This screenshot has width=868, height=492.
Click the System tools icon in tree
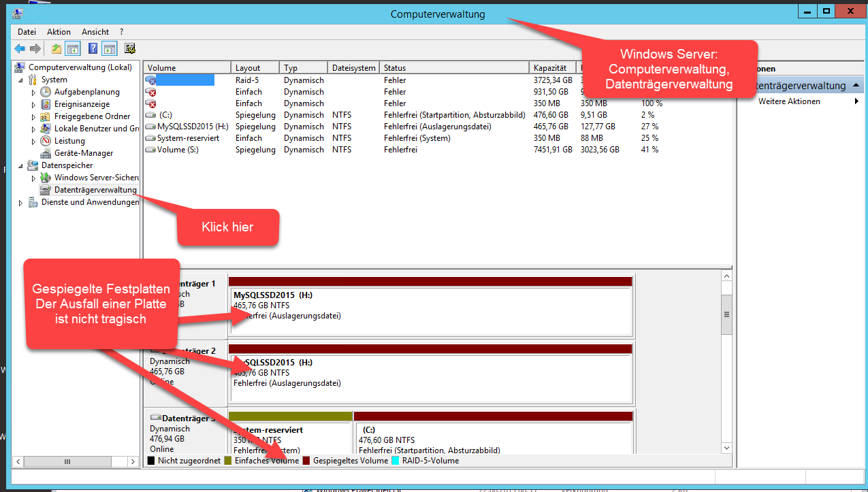point(33,80)
